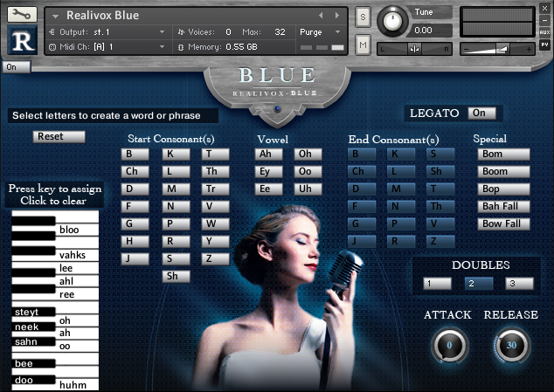Image resolution: width=554 pixels, height=392 pixels.
Task: Select end consonant M
Action: point(401,189)
